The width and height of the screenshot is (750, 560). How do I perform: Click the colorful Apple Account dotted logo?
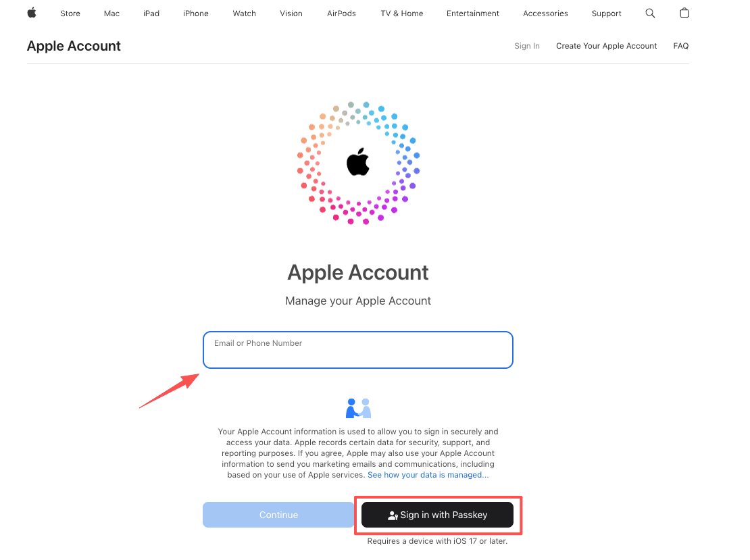point(358,162)
